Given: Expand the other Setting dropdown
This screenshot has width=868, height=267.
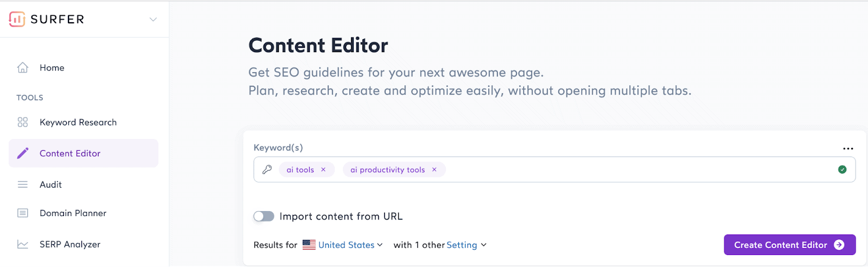Looking at the screenshot, I should 466,245.
